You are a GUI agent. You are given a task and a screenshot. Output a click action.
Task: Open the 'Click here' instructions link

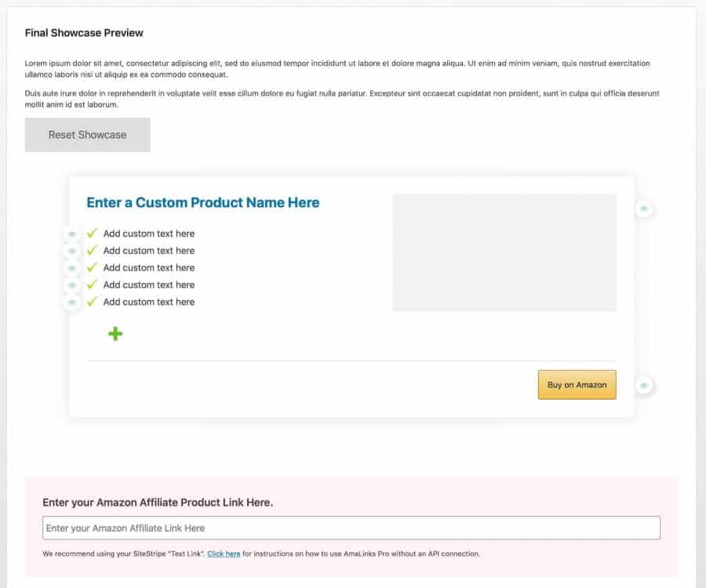coord(224,554)
